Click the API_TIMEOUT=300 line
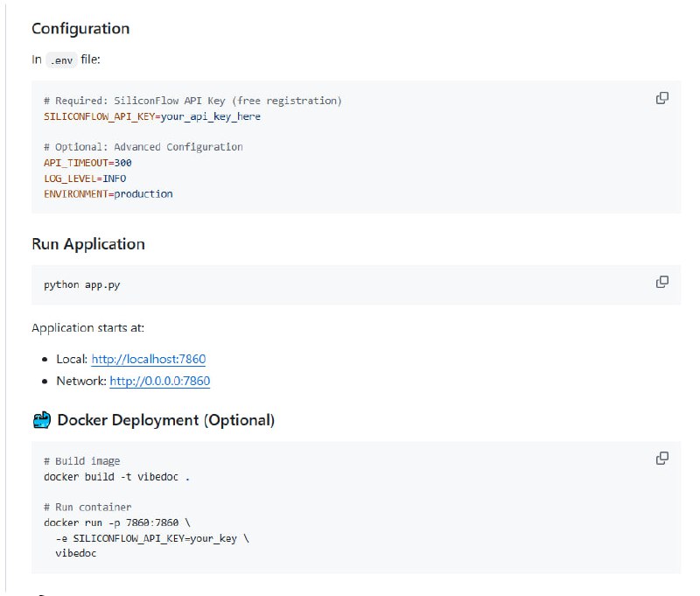Viewport: 700px width, 596px height. click(87, 163)
